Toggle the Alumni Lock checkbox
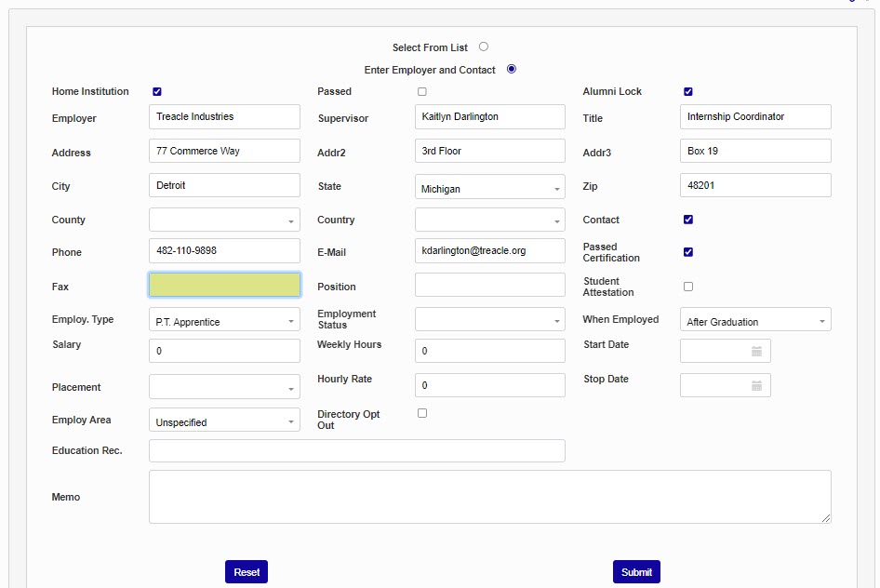880x588 pixels. click(688, 91)
